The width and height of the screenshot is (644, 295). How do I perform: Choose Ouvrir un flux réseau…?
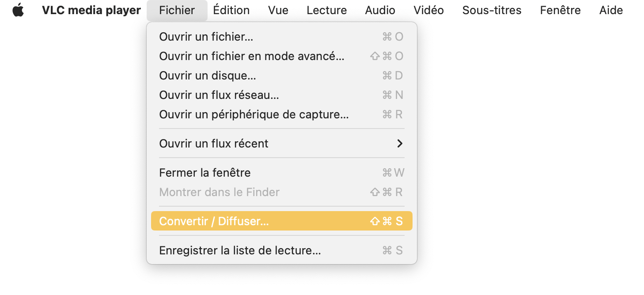tap(281, 95)
